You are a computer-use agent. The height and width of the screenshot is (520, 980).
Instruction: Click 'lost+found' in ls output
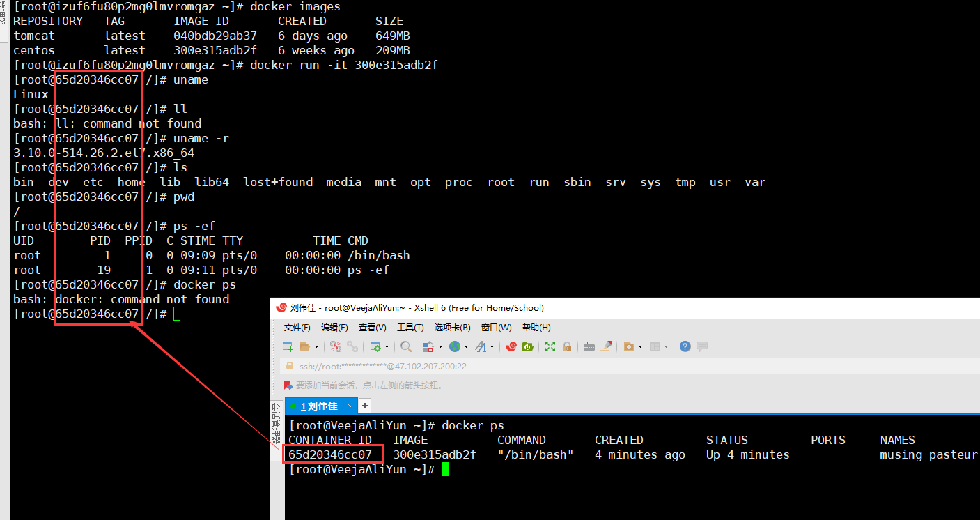(278, 182)
